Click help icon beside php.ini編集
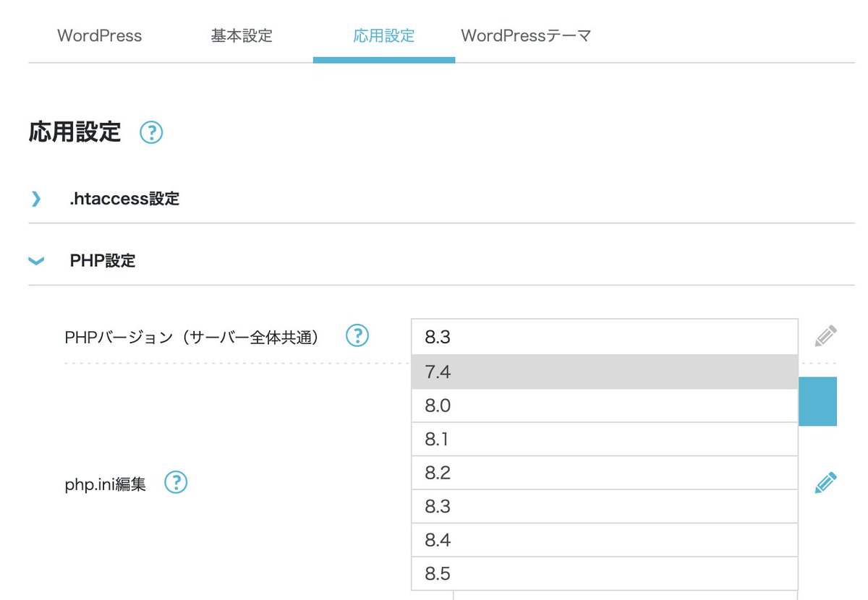 point(176,482)
